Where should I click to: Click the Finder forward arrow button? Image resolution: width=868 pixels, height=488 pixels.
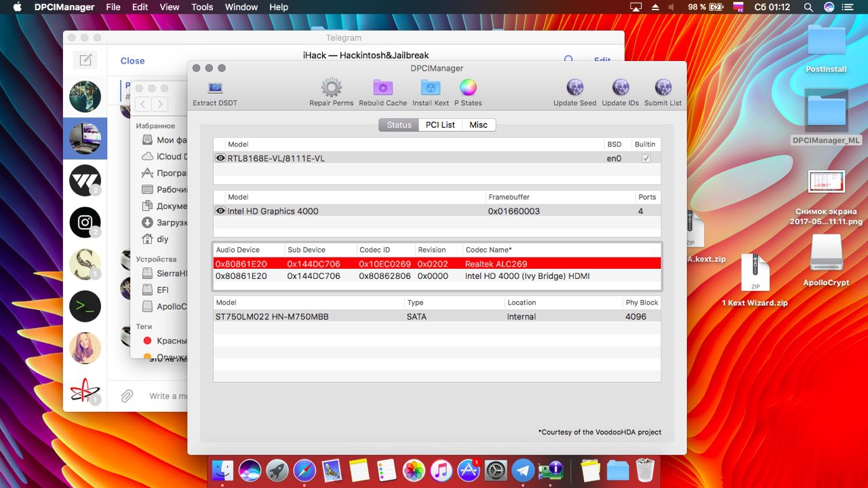159,104
